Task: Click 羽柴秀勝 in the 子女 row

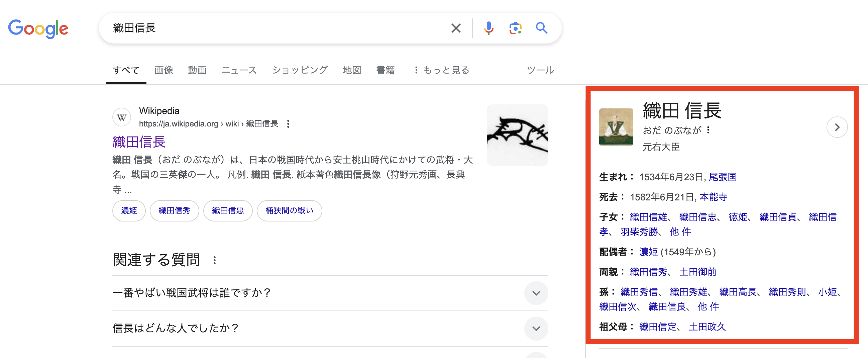Action: coord(639,232)
